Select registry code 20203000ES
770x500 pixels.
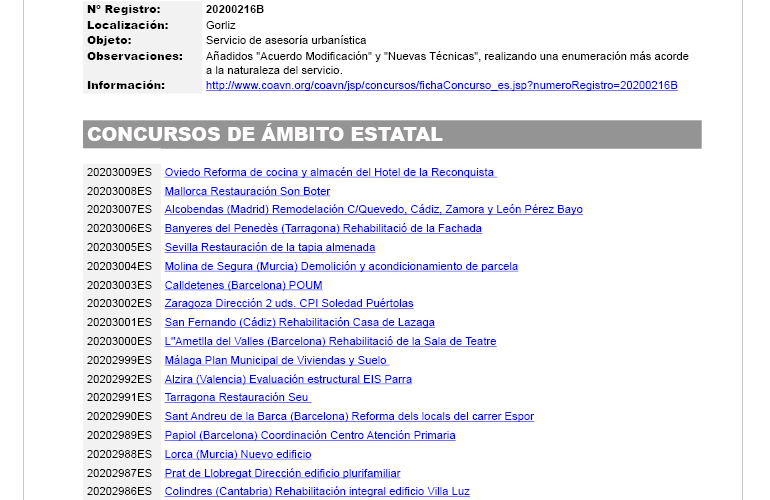[119, 341]
